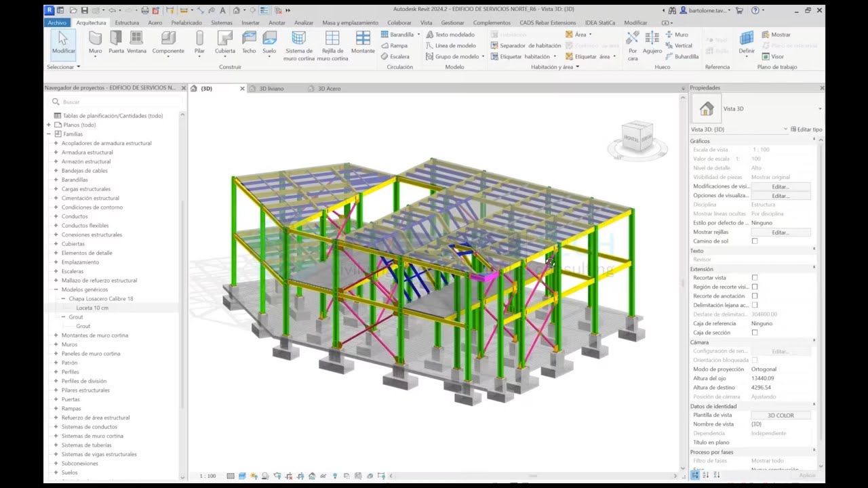The height and width of the screenshot is (488, 868).
Task: Select the Puerta door tool
Action: click(116, 42)
